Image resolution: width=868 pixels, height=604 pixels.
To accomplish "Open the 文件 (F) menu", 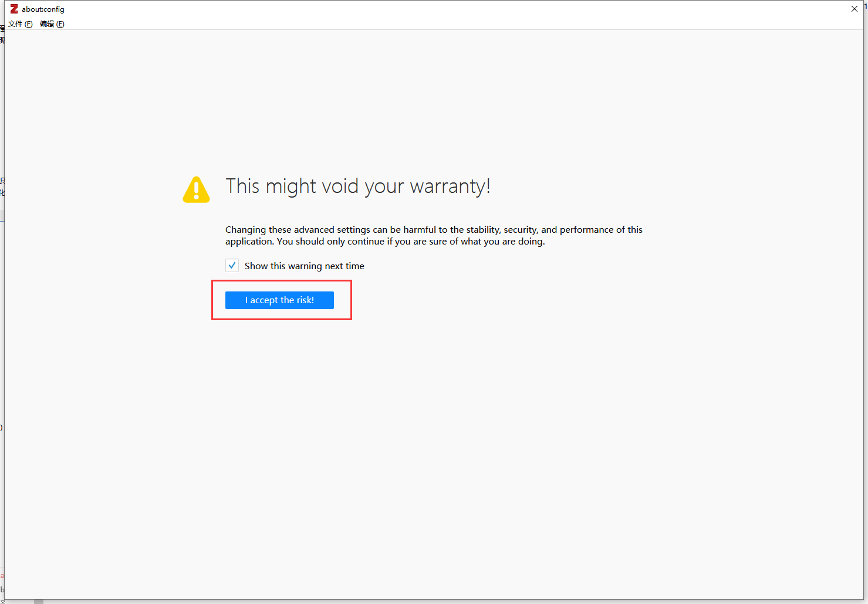I will point(20,24).
